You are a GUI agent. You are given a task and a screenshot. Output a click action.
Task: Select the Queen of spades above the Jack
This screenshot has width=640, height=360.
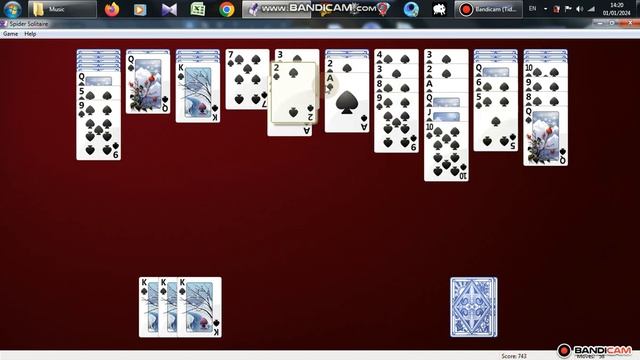point(446,100)
